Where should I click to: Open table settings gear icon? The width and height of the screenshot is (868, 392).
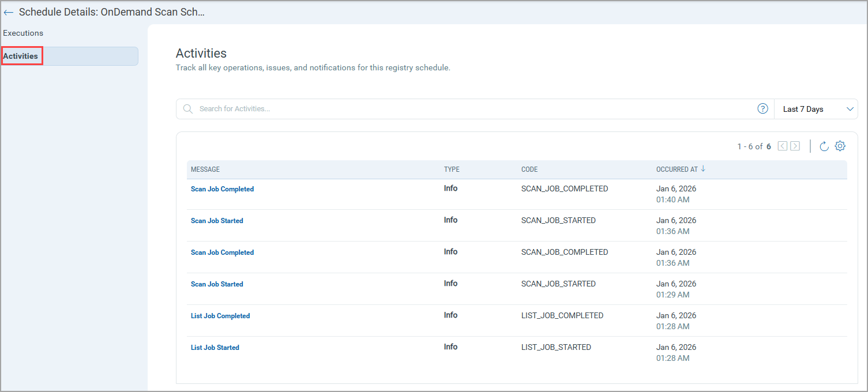tap(840, 146)
